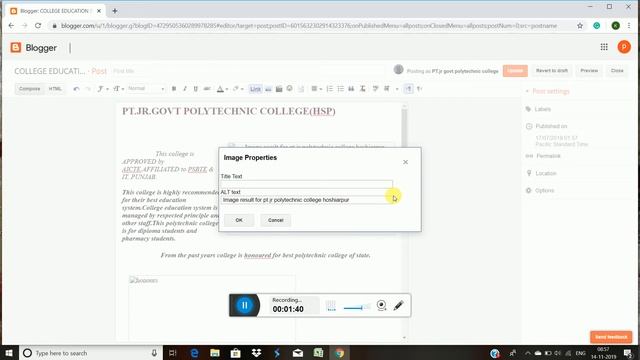Focus the Title Text input field
The width and height of the screenshot is (640, 360).
(x=307, y=184)
